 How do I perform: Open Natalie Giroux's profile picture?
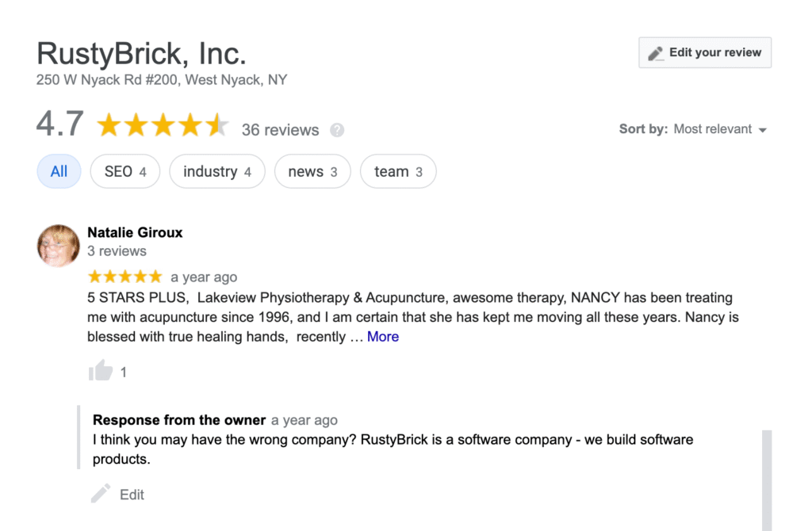pyautogui.click(x=59, y=245)
